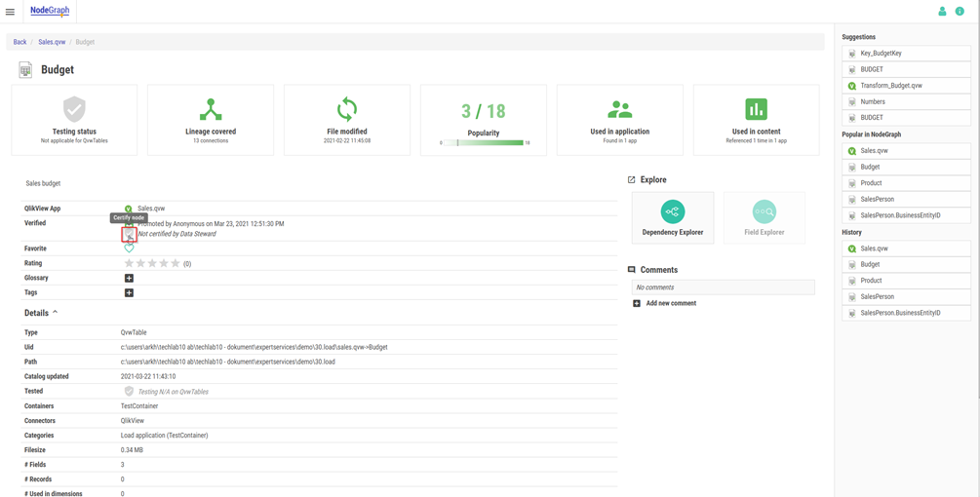Click the page vertical scrollbar

tap(977, 212)
